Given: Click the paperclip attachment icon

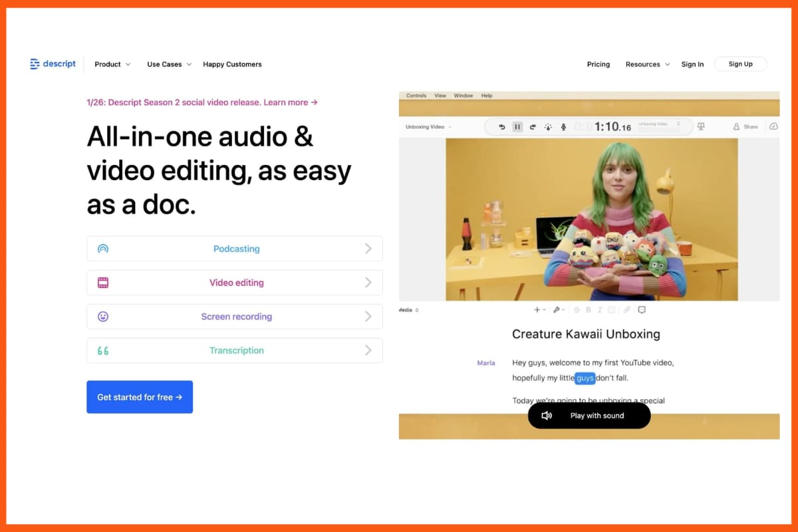Looking at the screenshot, I should [x=626, y=310].
